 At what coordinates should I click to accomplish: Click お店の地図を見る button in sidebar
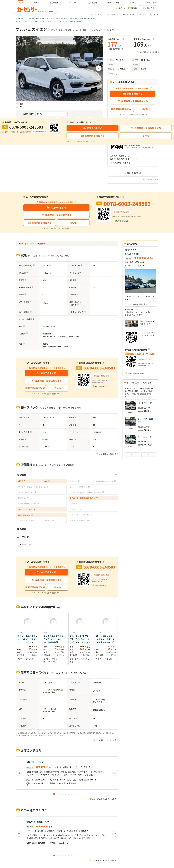(140, 304)
